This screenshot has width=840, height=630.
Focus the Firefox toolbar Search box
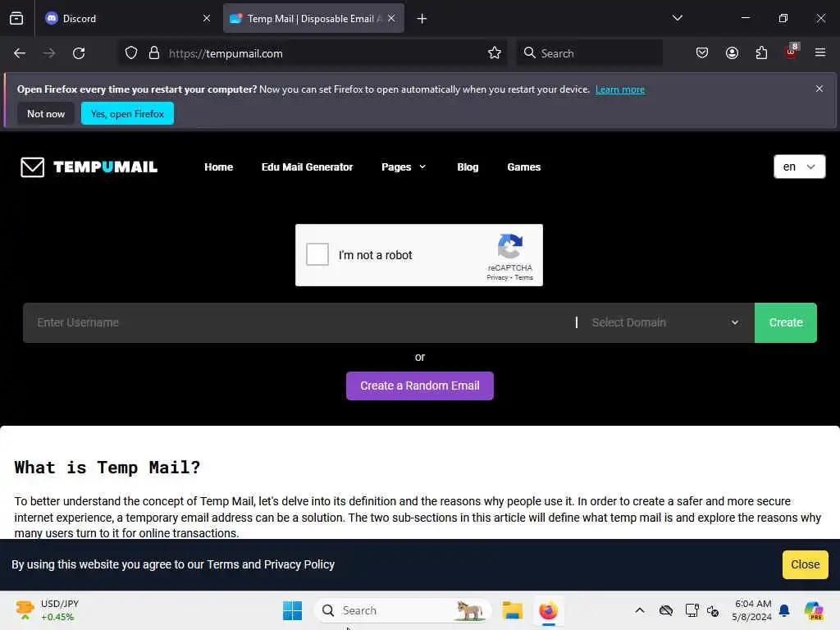(x=589, y=53)
